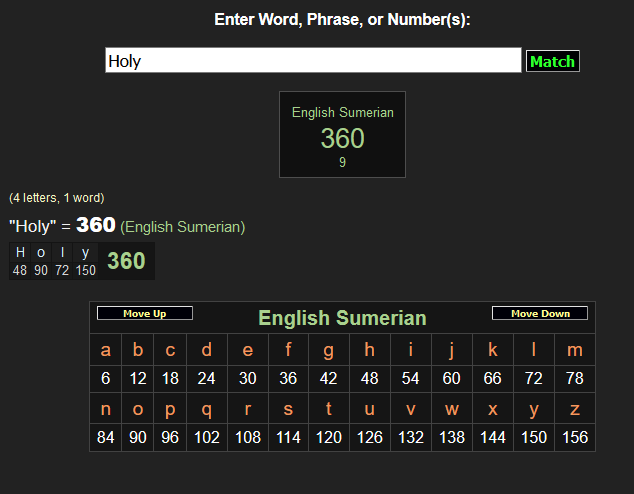Image resolution: width=634 pixels, height=494 pixels.
Task: Click value 156 in cipher table
Action: 575,437
